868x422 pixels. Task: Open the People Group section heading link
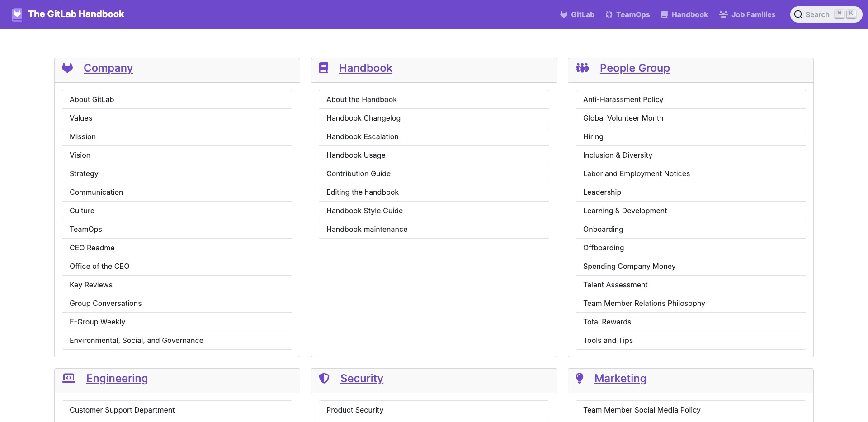pos(635,68)
